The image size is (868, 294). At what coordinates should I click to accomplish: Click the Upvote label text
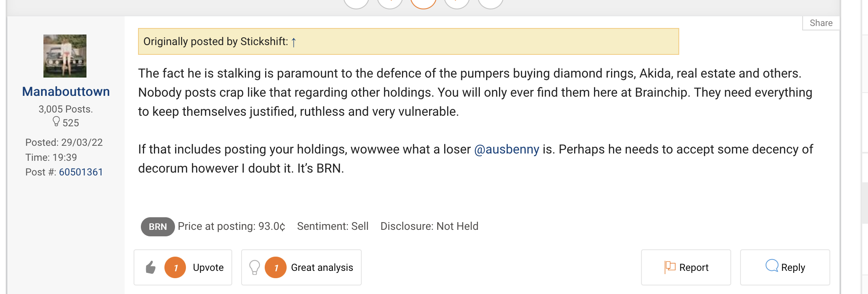(208, 268)
